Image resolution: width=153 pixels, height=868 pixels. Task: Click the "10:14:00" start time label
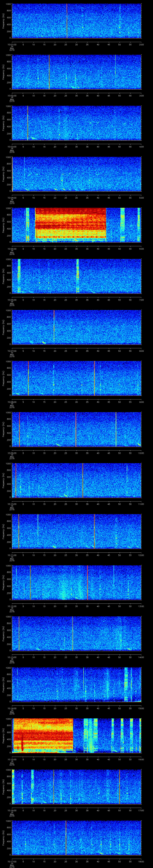[12, 708]
